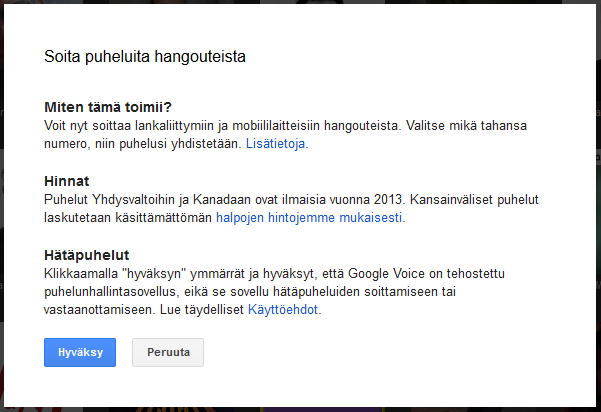601x412 pixels.
Task: Click the dimmed background left of the dialog
Action: (x=6, y=200)
